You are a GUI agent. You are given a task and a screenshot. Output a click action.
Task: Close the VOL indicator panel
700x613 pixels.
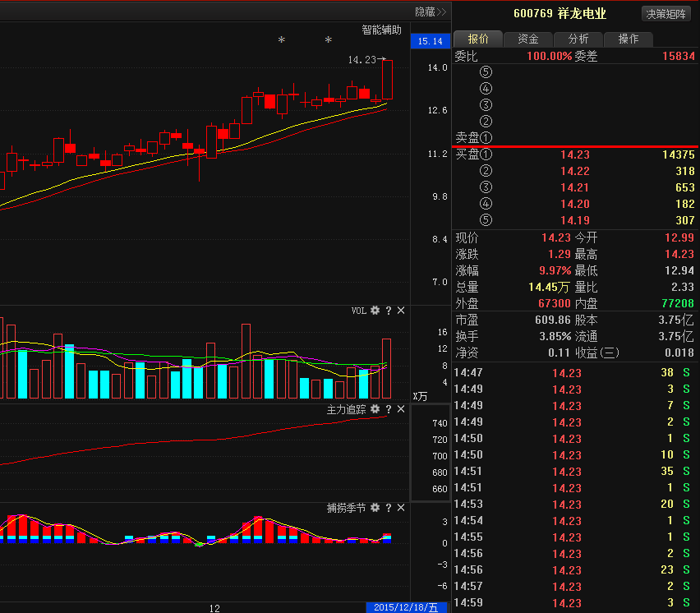point(401,311)
